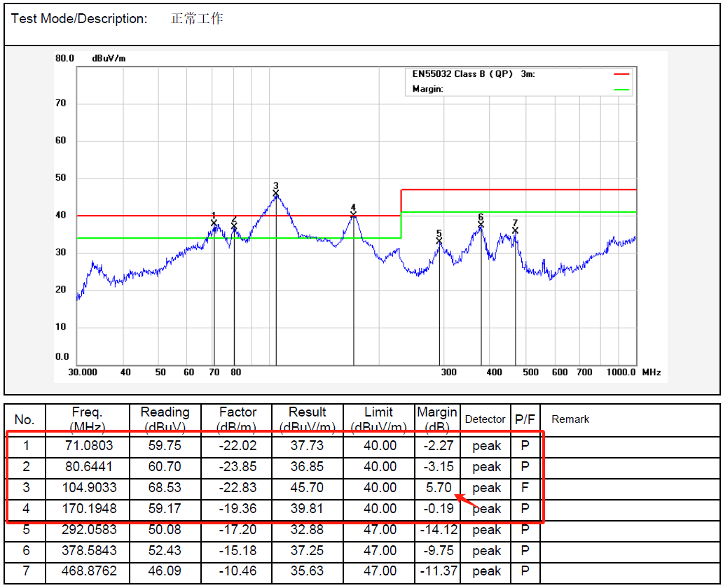Screen dimensions: 723x588
Task: Click the EN55032 Class B (QP) legend text
Action: 462,74
